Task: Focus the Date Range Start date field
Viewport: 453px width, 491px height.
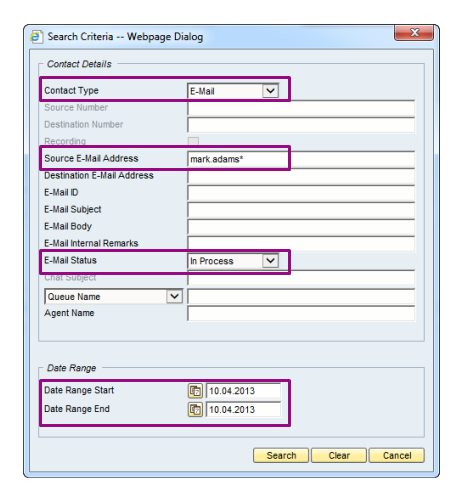Action: click(x=243, y=391)
